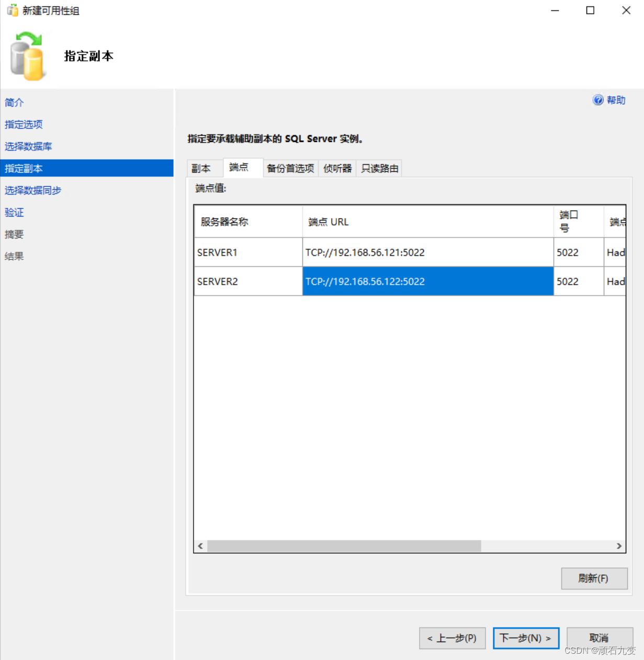Click the blue question mark help icon

coord(598,100)
